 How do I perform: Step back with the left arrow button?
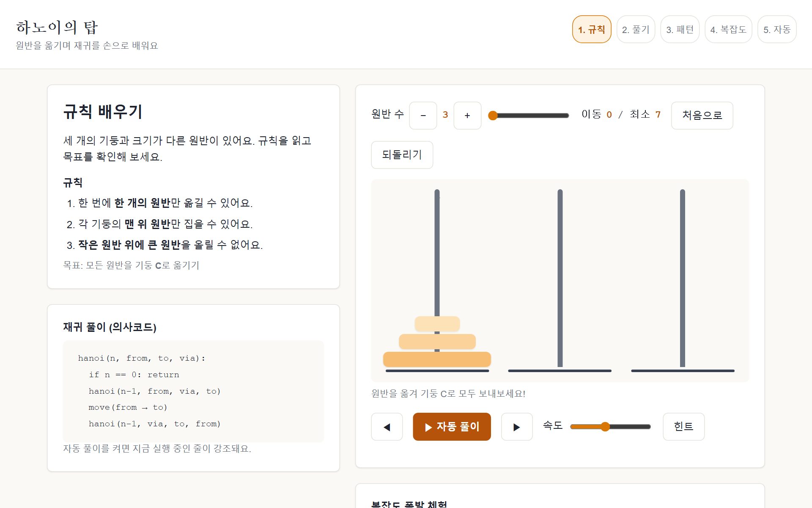(x=387, y=427)
